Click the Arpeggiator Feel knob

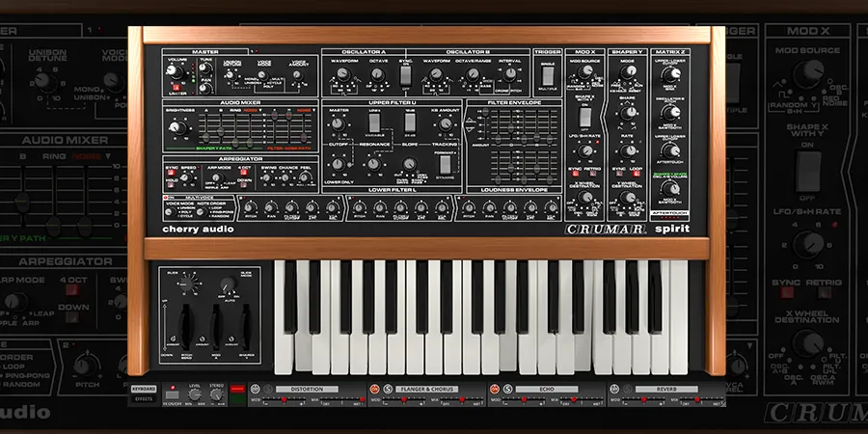(304, 177)
